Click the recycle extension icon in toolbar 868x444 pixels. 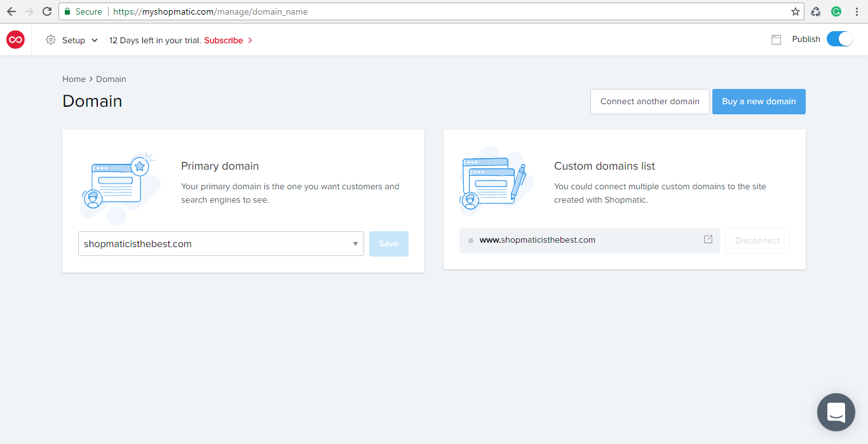(x=816, y=11)
